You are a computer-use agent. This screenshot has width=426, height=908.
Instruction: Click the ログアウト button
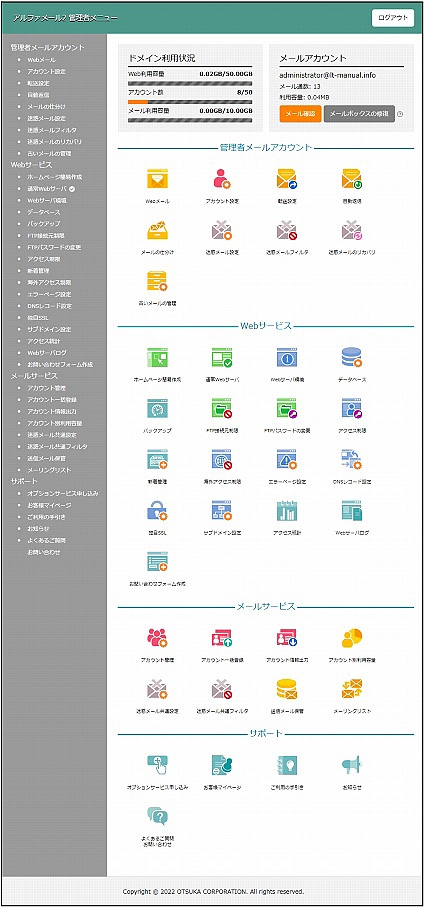pyautogui.click(x=393, y=18)
